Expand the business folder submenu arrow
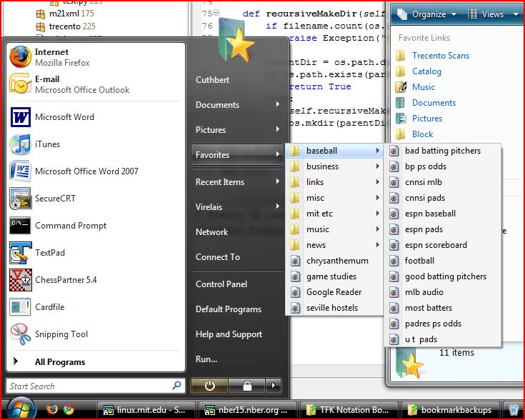Image resolution: width=525 pixels, height=420 pixels. (x=378, y=166)
